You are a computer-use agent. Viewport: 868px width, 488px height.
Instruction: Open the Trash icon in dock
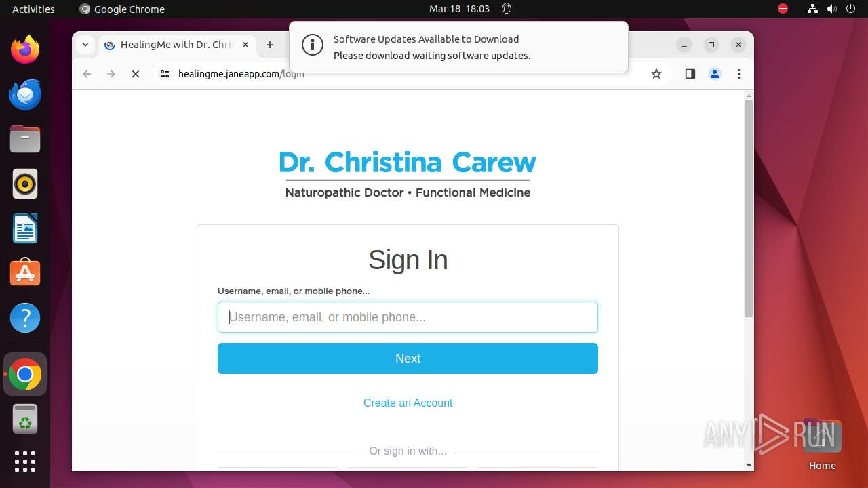point(25,419)
